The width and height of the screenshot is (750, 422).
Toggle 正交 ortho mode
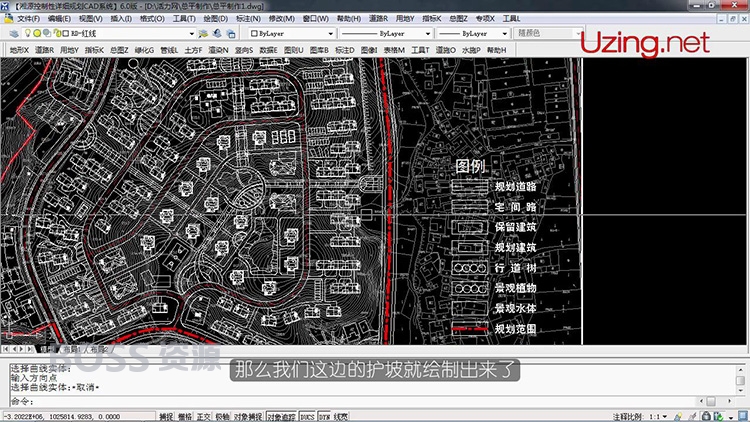click(x=203, y=417)
